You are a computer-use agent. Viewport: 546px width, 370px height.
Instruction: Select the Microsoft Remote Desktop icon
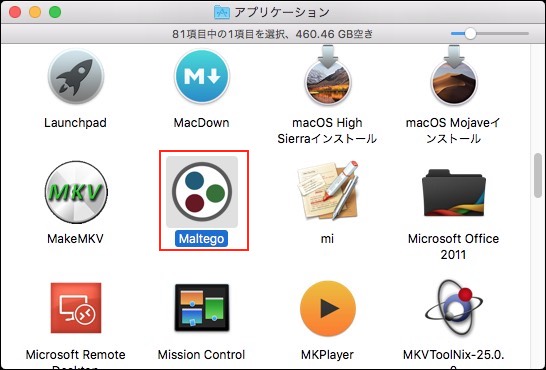(76, 308)
